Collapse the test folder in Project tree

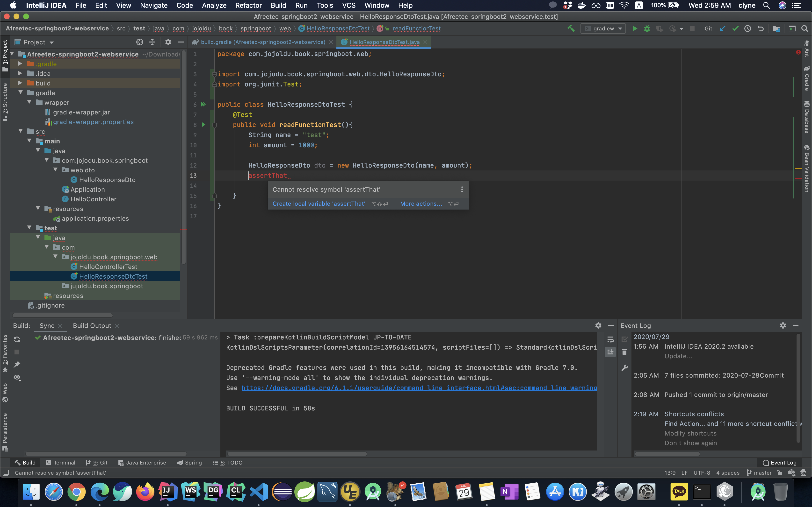[x=29, y=228]
